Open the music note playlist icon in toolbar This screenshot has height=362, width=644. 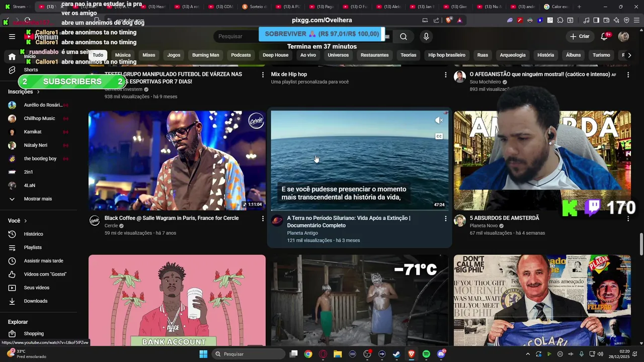pyautogui.click(x=586, y=20)
